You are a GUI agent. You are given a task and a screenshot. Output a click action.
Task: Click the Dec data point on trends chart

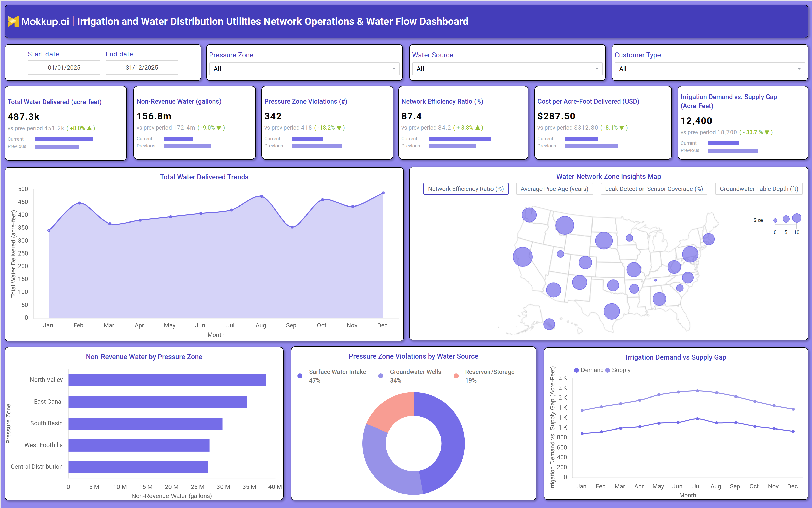383,193
